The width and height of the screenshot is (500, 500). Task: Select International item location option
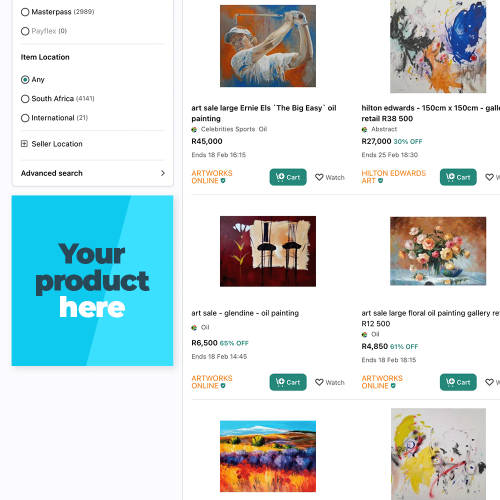(x=25, y=118)
